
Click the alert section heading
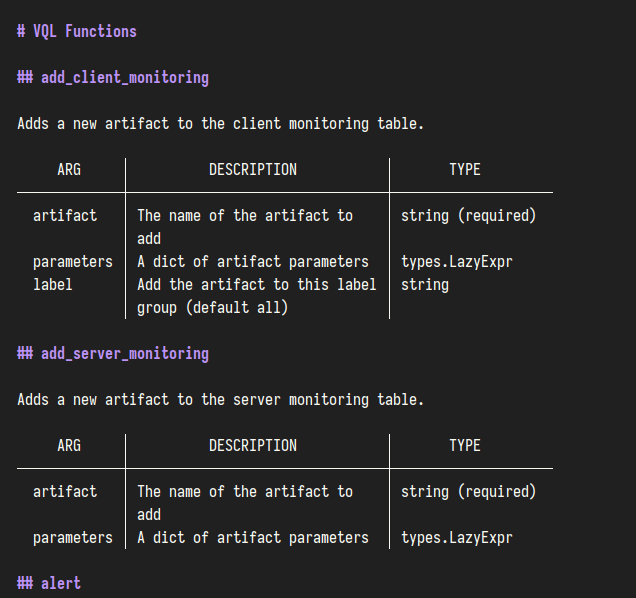pyautogui.click(x=49, y=582)
